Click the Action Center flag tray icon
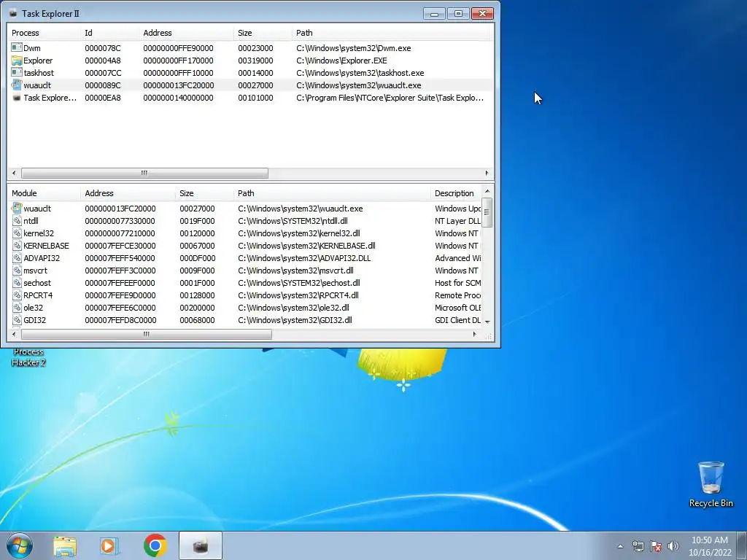The image size is (747, 560). [656, 546]
